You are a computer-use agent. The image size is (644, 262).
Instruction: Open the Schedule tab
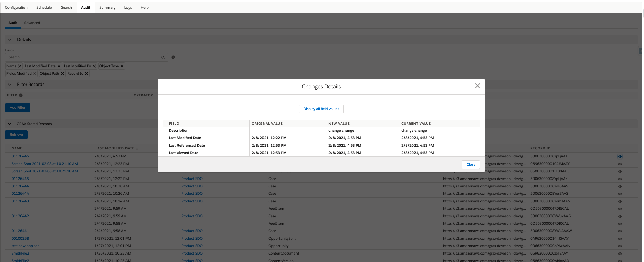[x=44, y=7]
